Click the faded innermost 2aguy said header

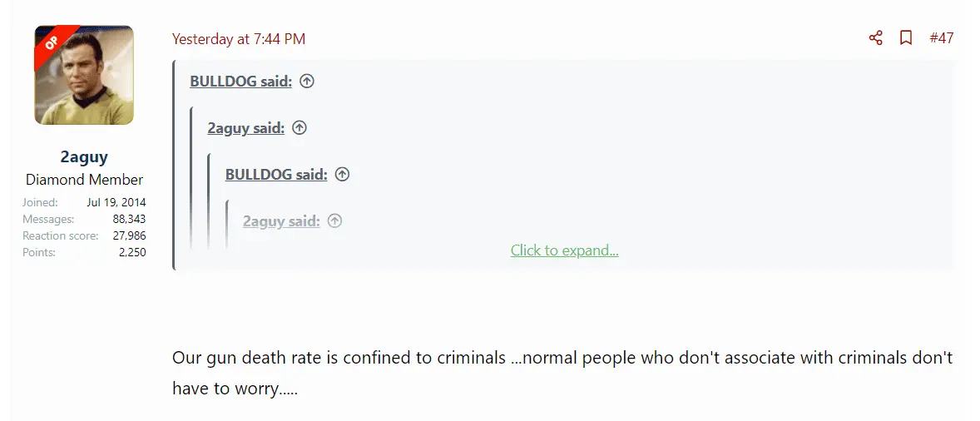[x=280, y=221]
